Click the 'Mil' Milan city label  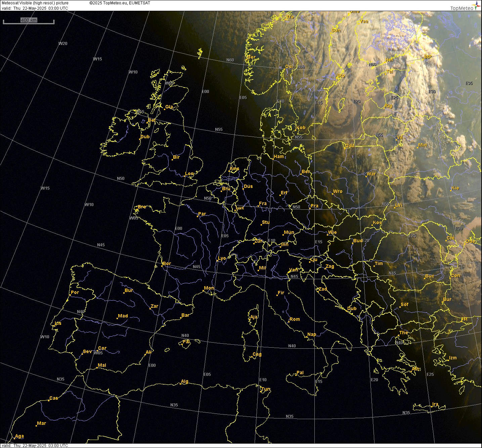pyautogui.click(x=262, y=268)
